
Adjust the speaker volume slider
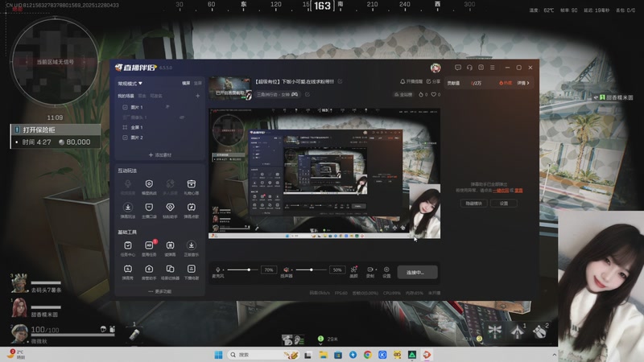coord(311,269)
